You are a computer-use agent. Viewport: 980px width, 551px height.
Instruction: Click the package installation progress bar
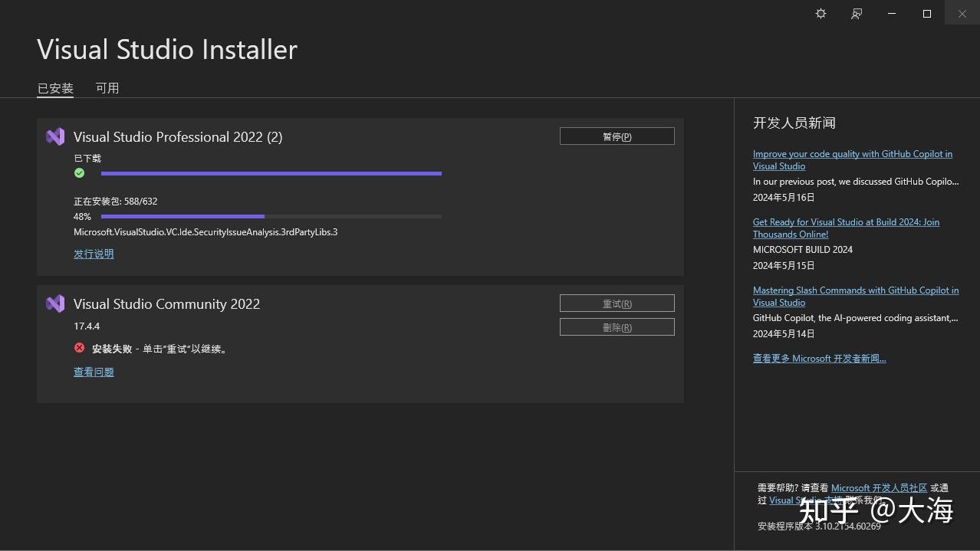coord(271,217)
